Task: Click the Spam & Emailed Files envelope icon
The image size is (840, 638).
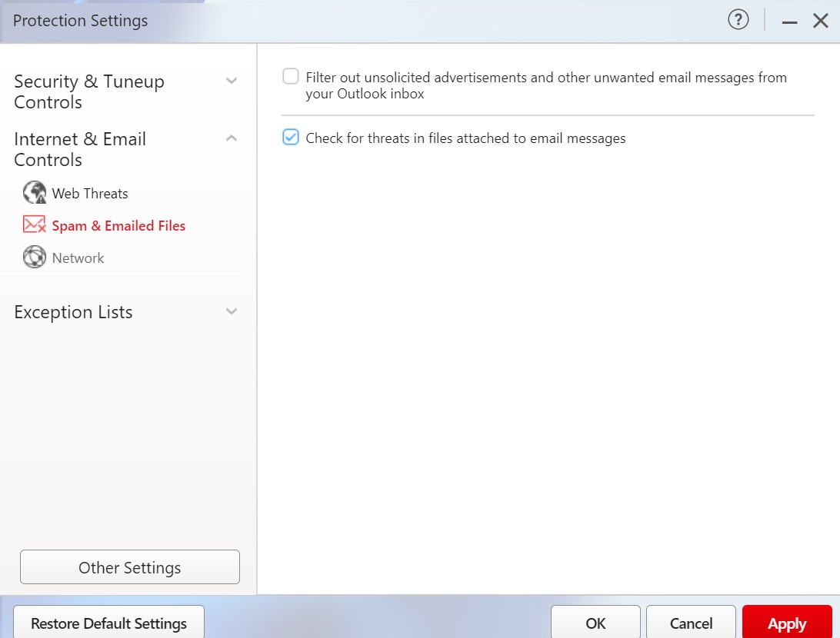Action: 35,225
